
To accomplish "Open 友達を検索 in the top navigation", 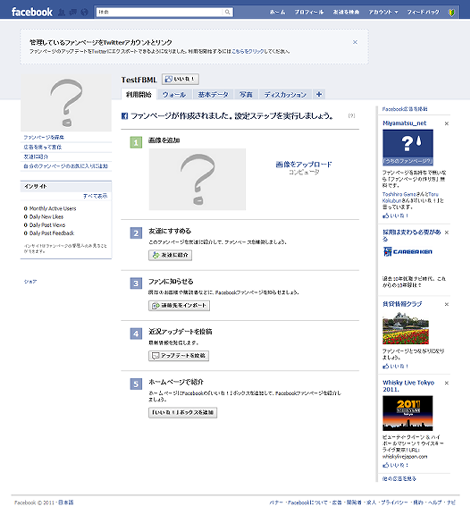I will tap(346, 12).
